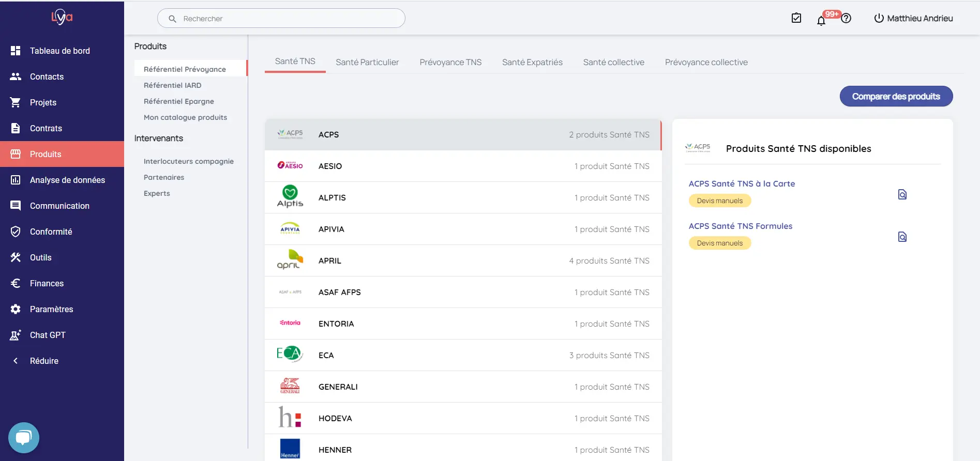Click the Communication message icon
This screenshot has width=980, height=461.
[x=16, y=206]
